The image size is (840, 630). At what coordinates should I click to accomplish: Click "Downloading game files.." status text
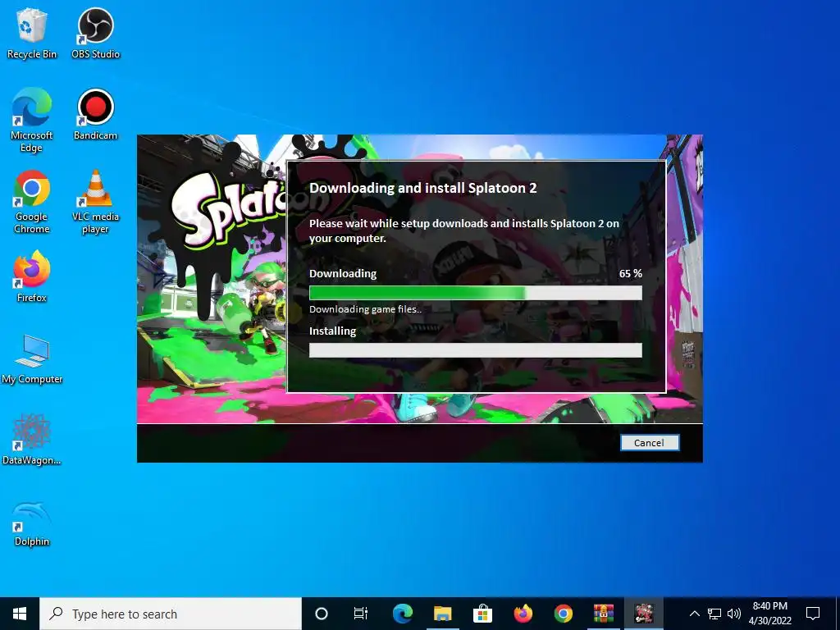coord(365,309)
